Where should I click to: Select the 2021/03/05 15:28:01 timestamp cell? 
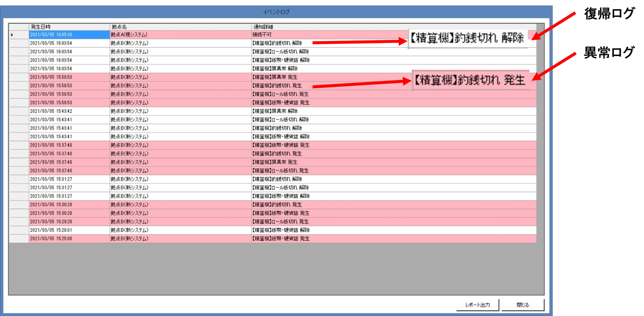[x=69, y=230]
